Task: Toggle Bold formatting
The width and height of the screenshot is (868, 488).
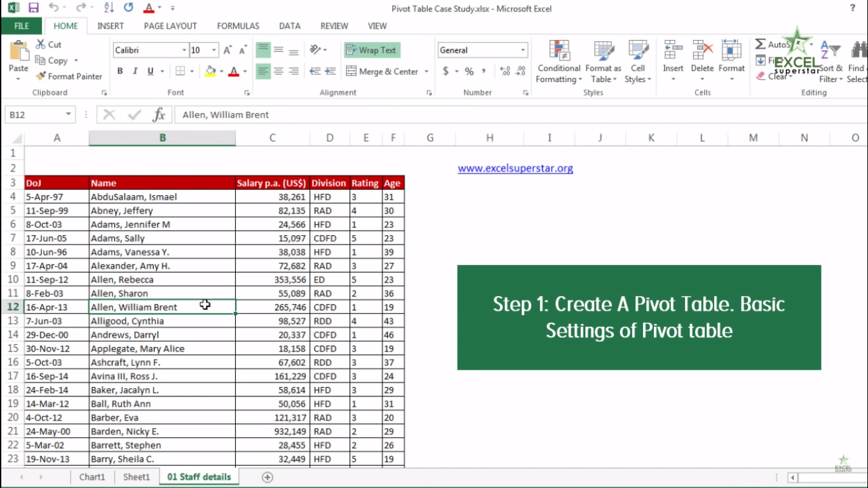Action: tap(120, 71)
